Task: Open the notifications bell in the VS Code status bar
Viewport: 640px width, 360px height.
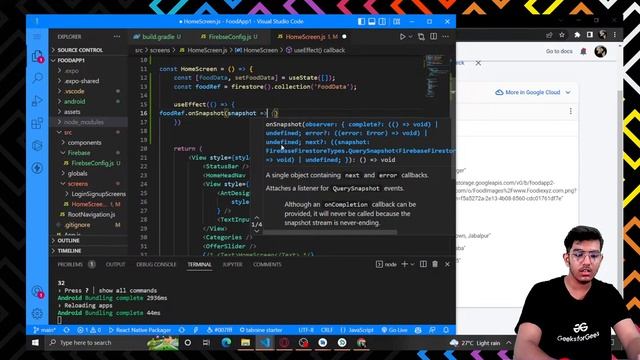Action: point(446,330)
